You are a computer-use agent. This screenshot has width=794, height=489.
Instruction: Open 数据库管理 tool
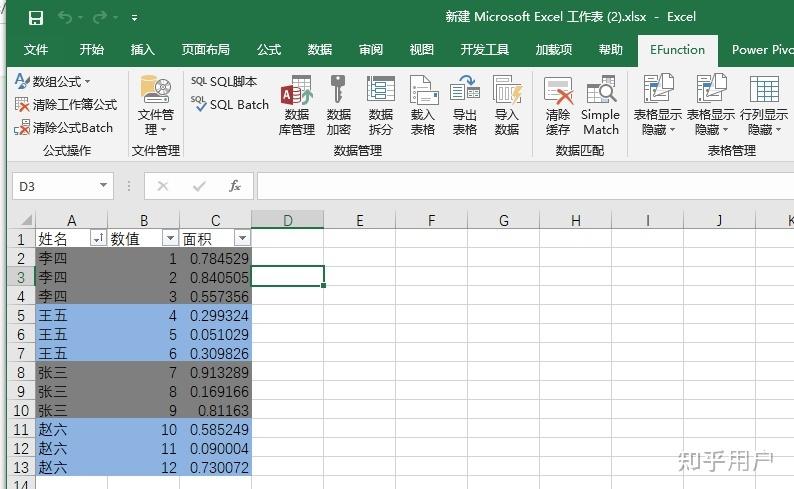tap(297, 106)
